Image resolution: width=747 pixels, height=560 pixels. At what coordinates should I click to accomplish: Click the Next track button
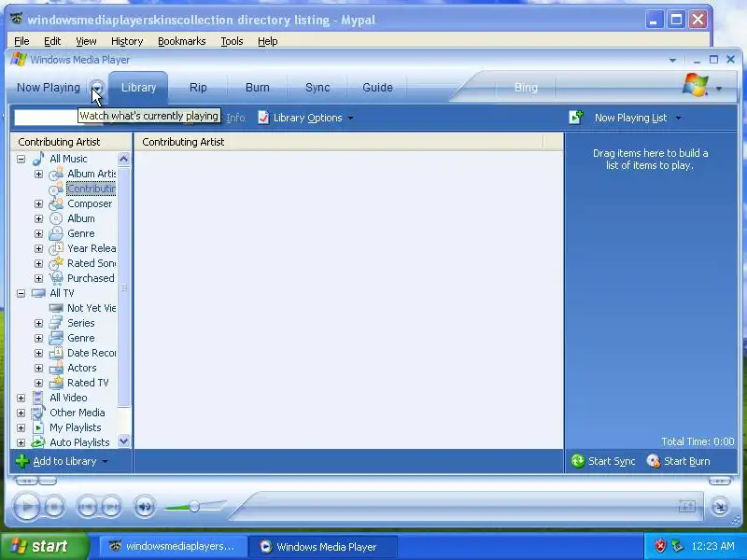point(111,506)
